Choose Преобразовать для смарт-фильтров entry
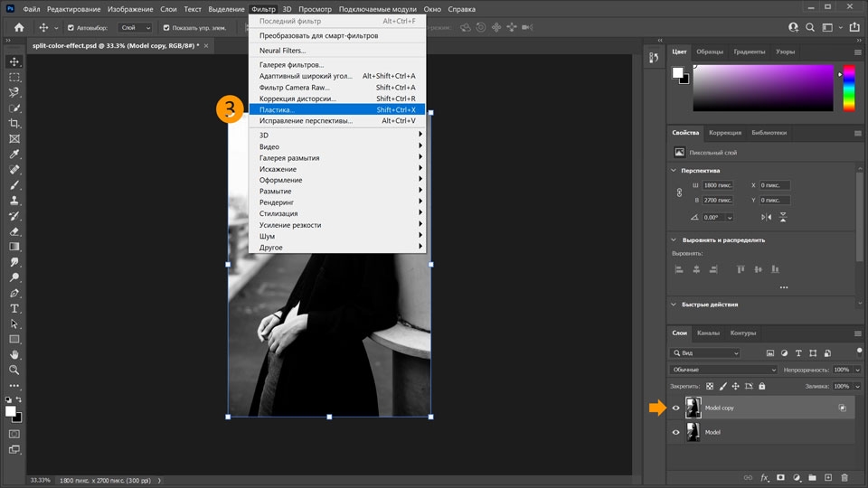 [x=337, y=35]
